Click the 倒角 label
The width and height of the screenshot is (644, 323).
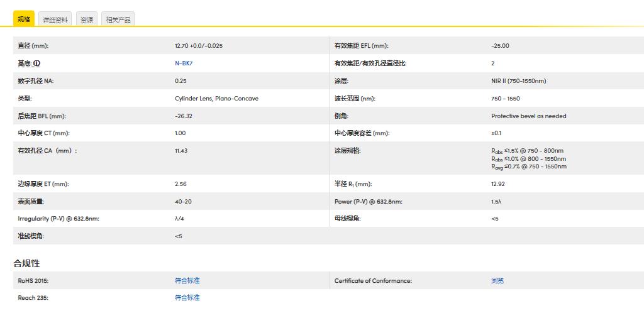point(341,116)
